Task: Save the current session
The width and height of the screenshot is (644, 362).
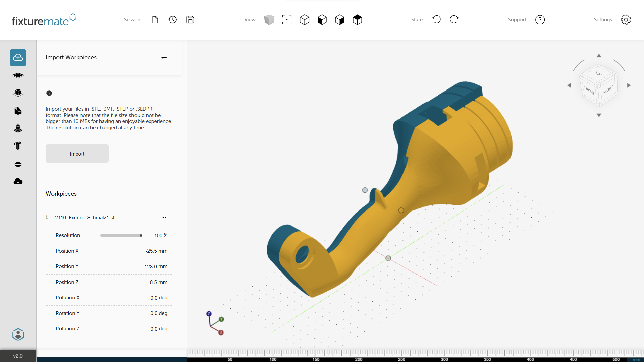Action: click(190, 19)
